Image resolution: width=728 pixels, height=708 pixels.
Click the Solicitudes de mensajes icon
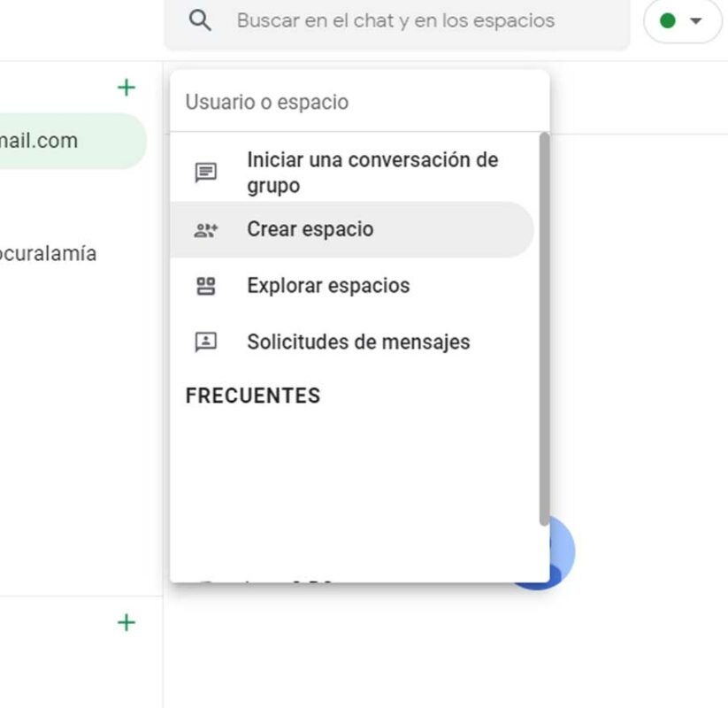(205, 342)
